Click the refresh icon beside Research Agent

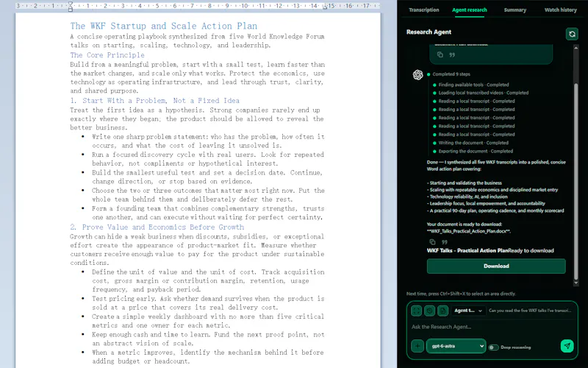point(572,34)
